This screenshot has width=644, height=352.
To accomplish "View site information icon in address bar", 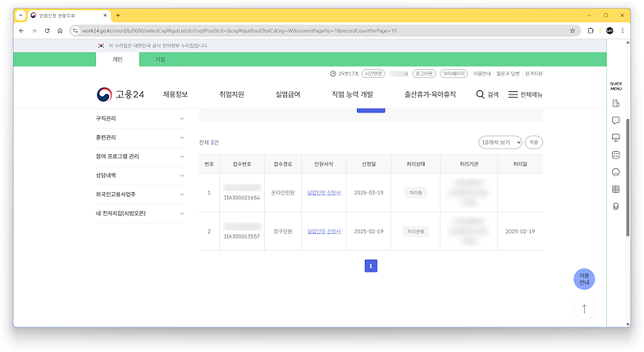I will tap(75, 31).
